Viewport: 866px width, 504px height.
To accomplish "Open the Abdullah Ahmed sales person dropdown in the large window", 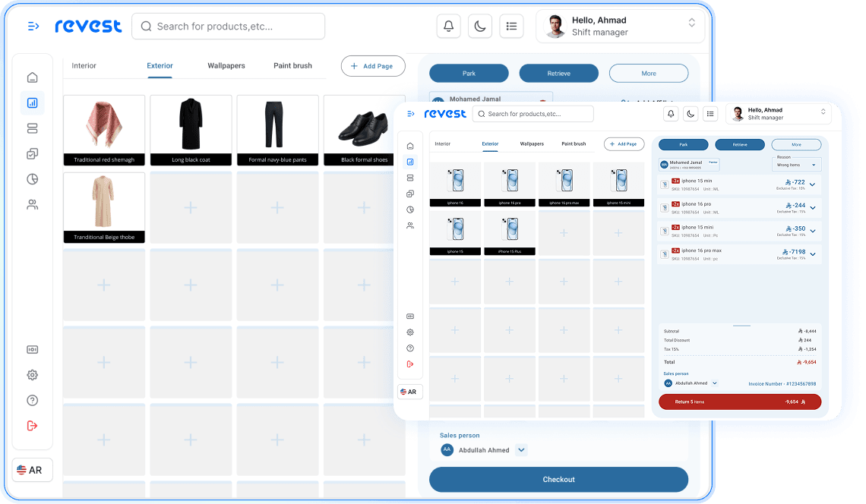I will tap(521, 450).
